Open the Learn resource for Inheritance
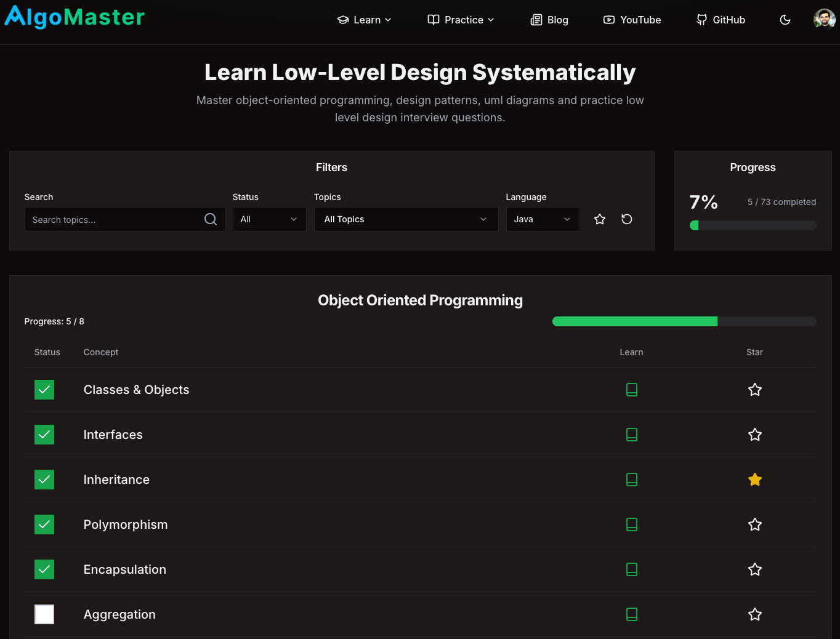This screenshot has height=639, width=840. (x=632, y=480)
